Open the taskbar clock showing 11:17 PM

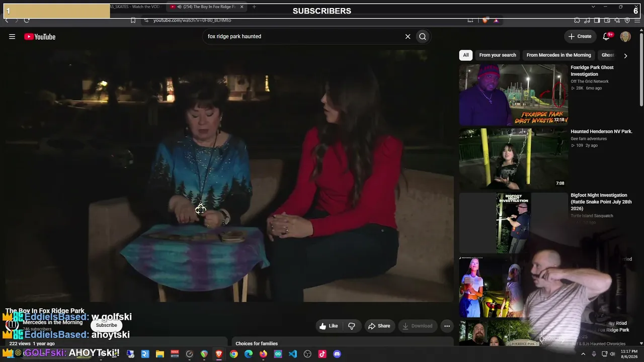point(629,354)
